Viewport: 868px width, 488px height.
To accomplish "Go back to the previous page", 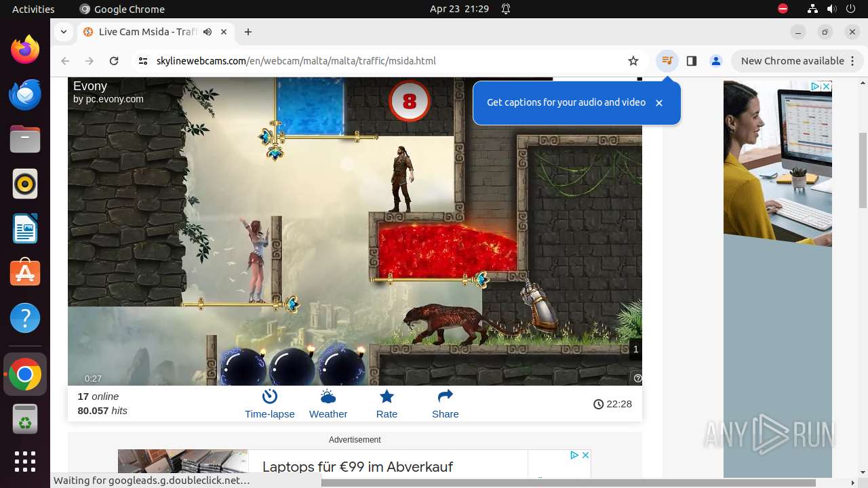I will pyautogui.click(x=65, y=61).
